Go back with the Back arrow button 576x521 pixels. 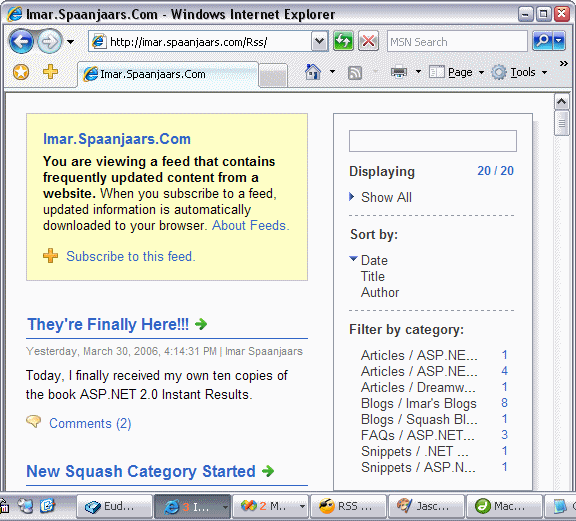21,41
